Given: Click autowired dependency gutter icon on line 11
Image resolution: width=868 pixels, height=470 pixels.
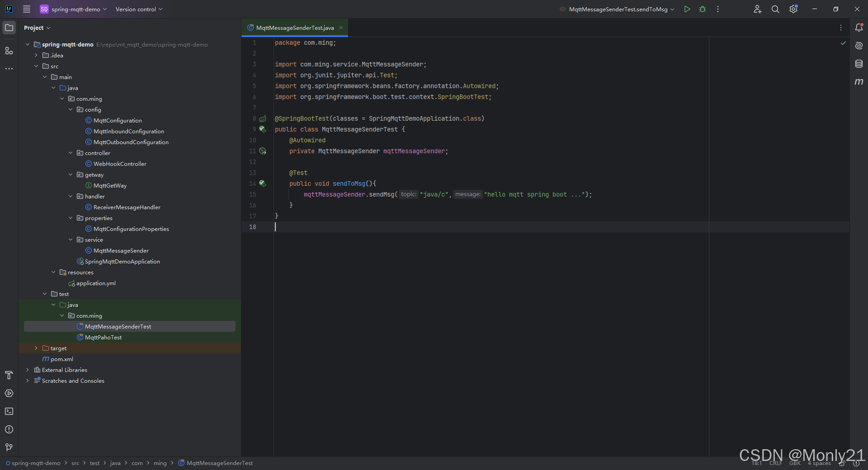Looking at the screenshot, I should [262, 151].
